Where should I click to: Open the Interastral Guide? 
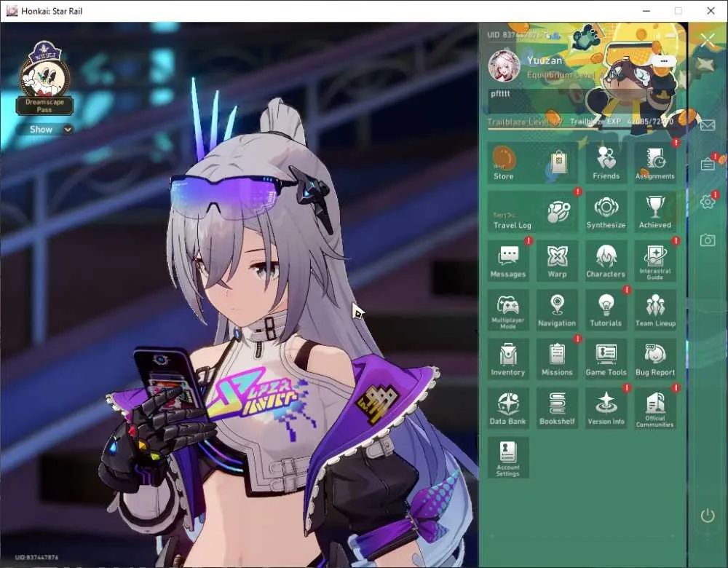click(654, 261)
